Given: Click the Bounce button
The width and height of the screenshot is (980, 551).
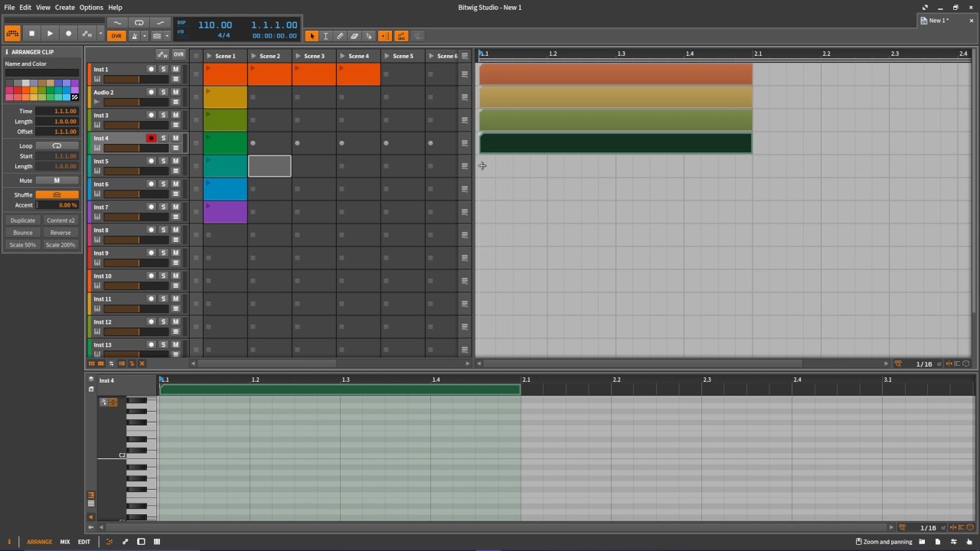Looking at the screenshot, I should pos(23,233).
